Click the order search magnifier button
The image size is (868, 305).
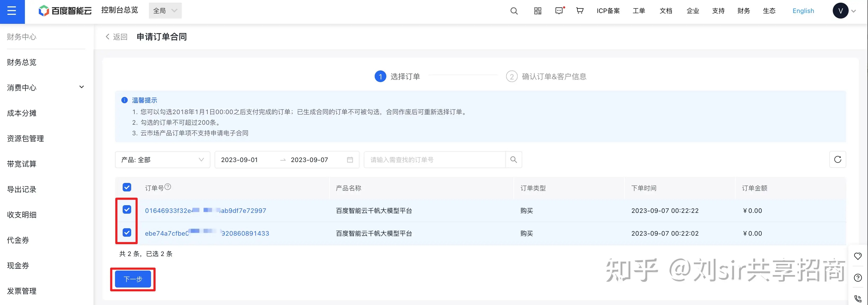tap(513, 160)
